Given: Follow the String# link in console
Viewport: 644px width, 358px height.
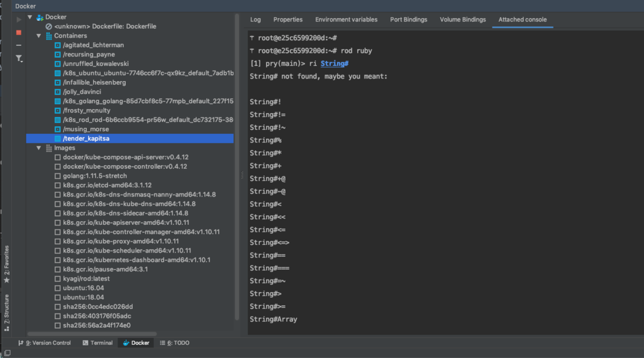Looking at the screenshot, I should [335, 63].
